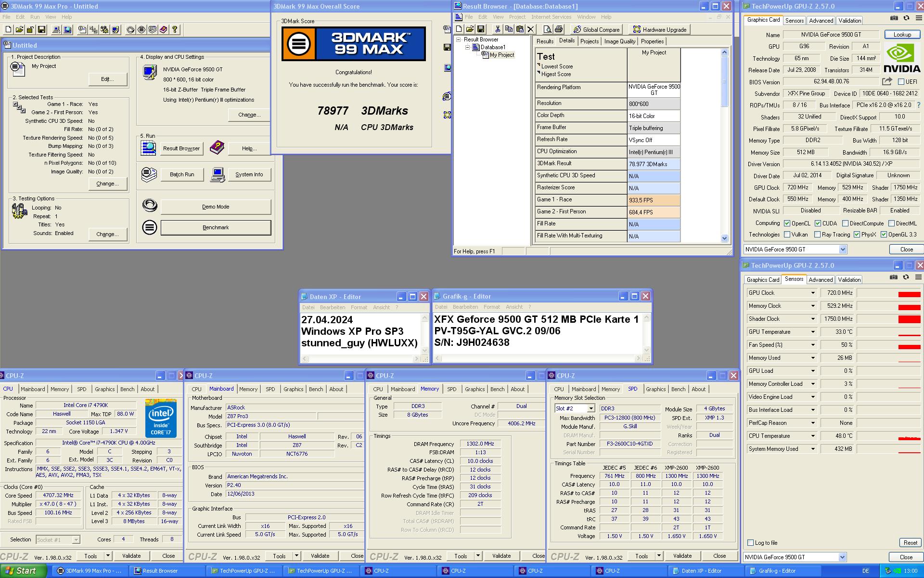Click scroll down arrow in Result Browser details
The width and height of the screenshot is (924, 578).
[x=725, y=238]
